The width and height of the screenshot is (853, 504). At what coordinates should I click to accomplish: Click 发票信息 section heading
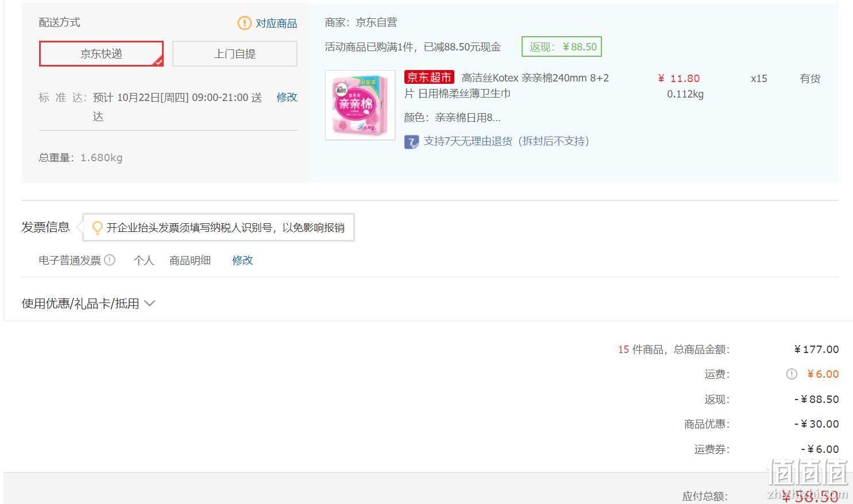tap(45, 227)
